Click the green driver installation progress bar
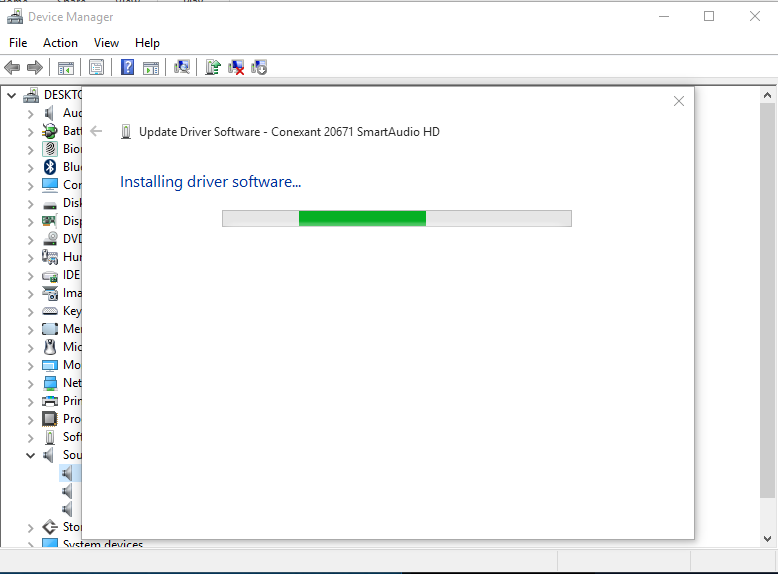 point(396,218)
